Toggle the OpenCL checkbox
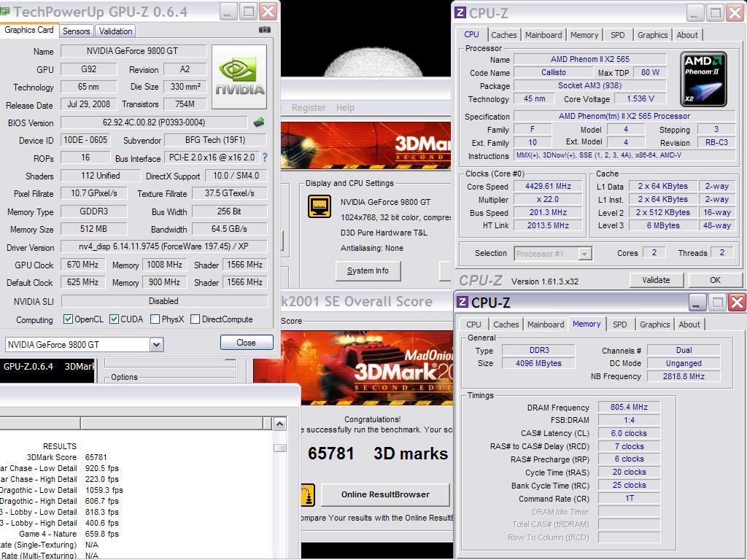This screenshot has width=747, height=560. 68,319
